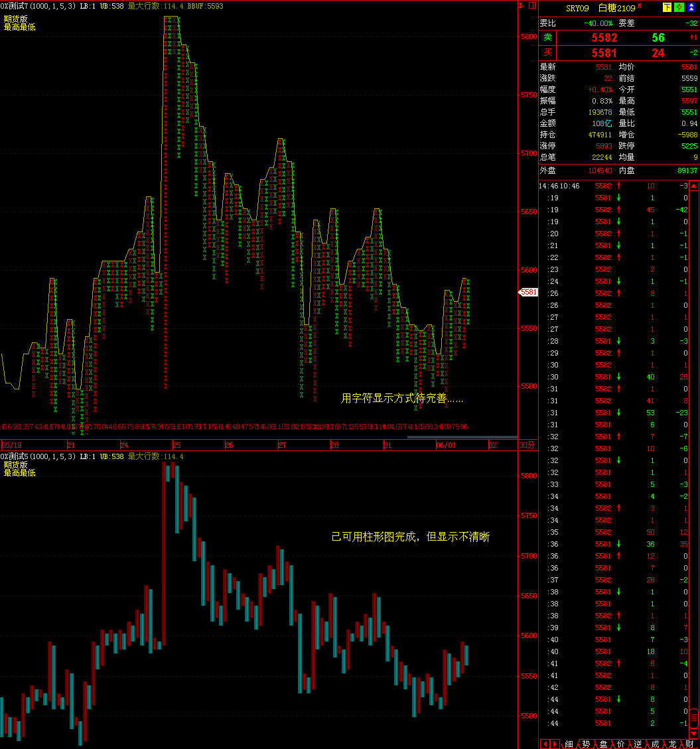Click the annotation 已可用柱形图完成,但显示不清晰
This screenshot has width=700, height=749.
411,537
